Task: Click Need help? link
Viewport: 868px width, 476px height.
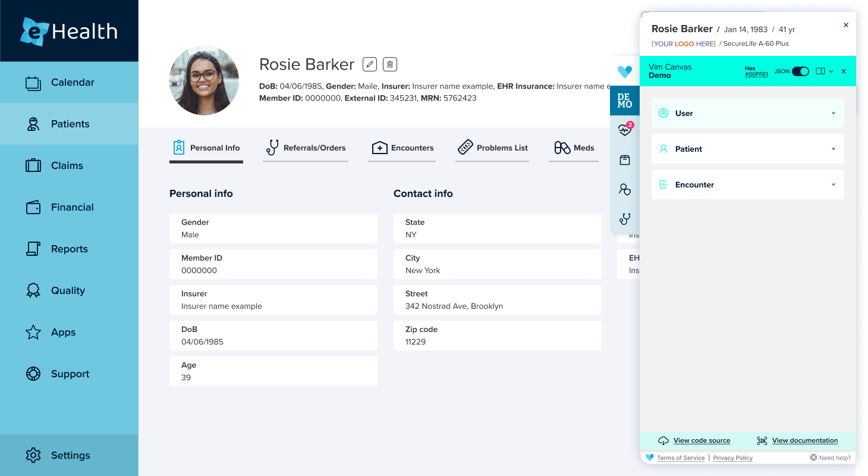Action: 831,458
